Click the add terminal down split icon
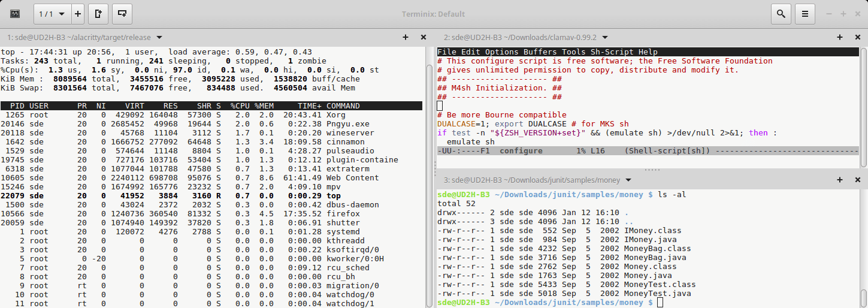Screen dimensions: 868x308 (x=122, y=13)
